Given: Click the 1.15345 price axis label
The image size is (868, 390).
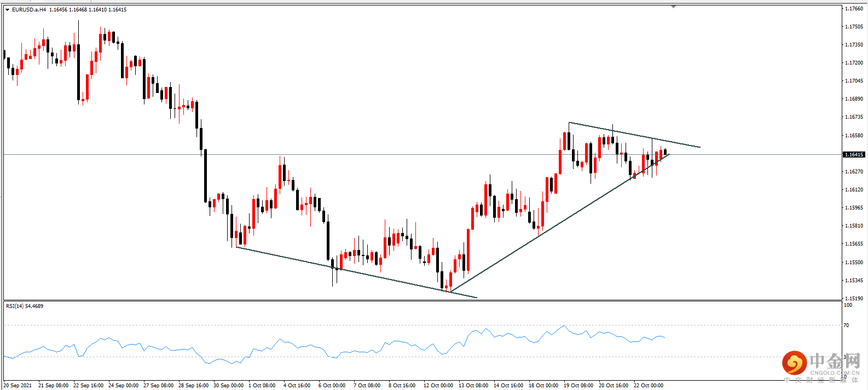Looking at the screenshot, I should pos(854,280).
